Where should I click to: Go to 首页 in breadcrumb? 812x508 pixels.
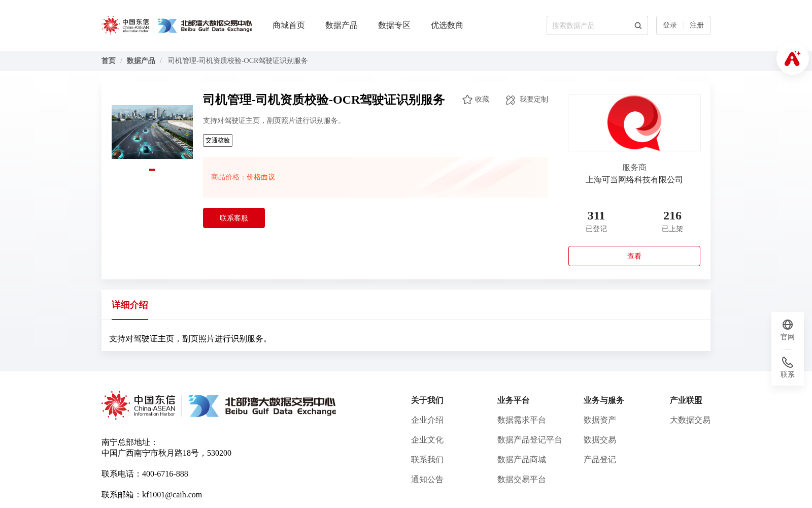click(109, 61)
